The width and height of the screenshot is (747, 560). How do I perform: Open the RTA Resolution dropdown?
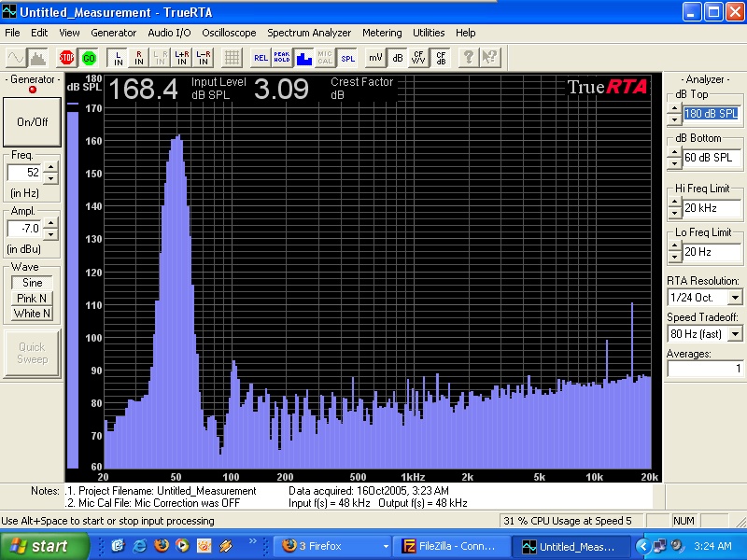[x=735, y=298]
